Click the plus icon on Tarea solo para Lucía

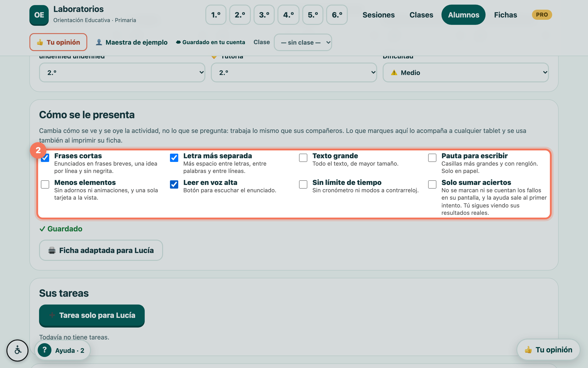coord(52,315)
